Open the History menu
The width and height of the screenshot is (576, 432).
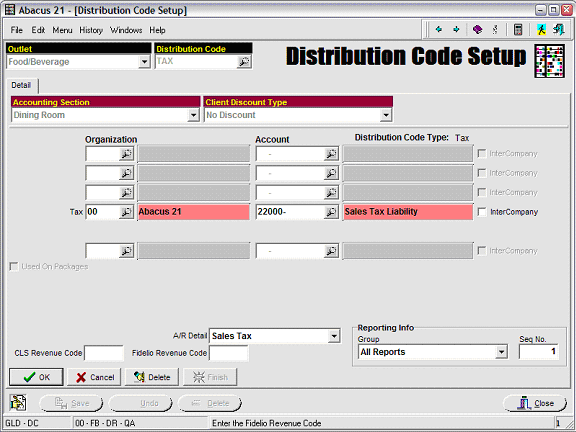click(x=91, y=30)
